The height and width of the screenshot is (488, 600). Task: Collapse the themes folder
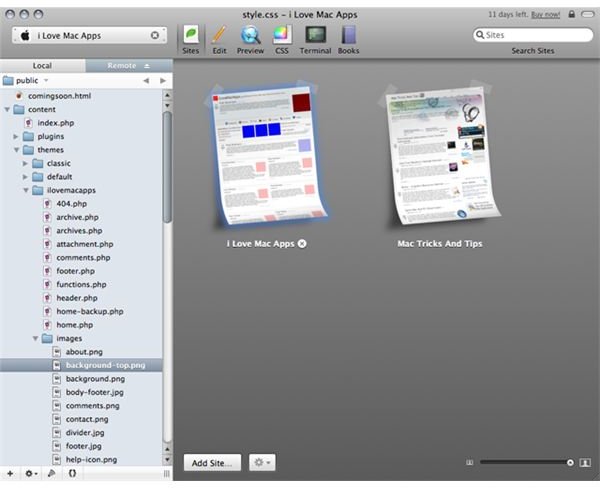pos(16,150)
